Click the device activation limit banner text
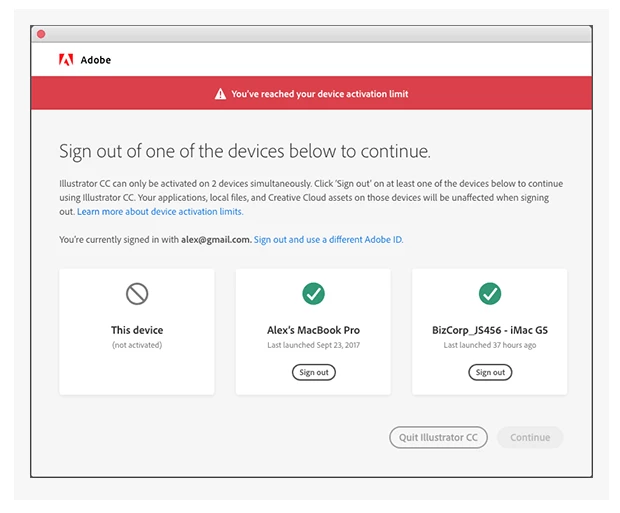 [x=319, y=94]
